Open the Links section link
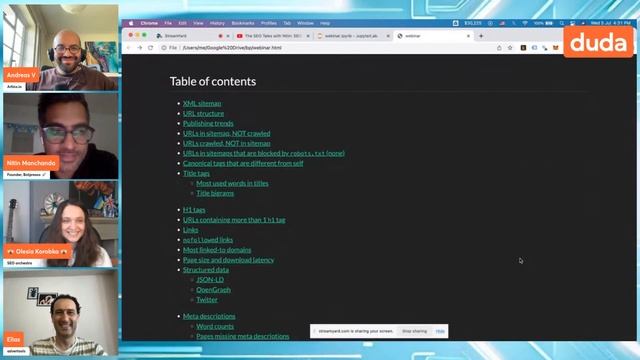 tap(190, 230)
